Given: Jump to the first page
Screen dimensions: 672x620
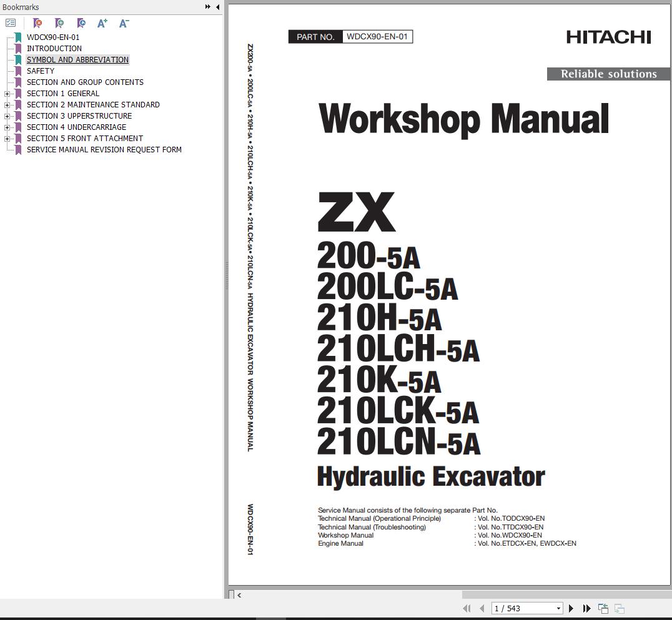Looking at the screenshot, I should 467,608.
